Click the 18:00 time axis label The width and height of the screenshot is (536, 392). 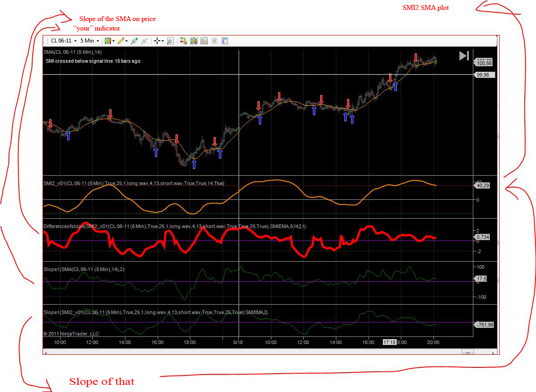click(x=190, y=342)
